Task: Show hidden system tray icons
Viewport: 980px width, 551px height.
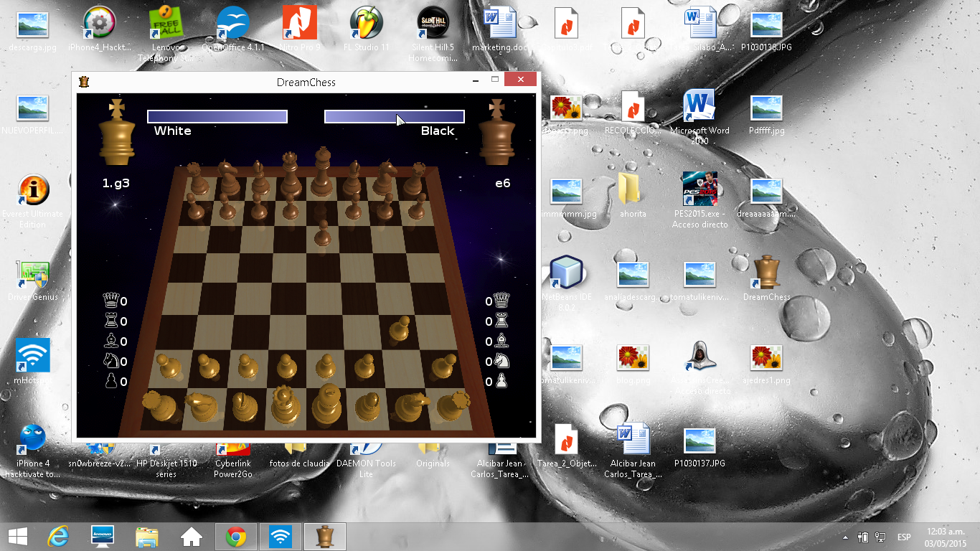Action: coord(844,537)
